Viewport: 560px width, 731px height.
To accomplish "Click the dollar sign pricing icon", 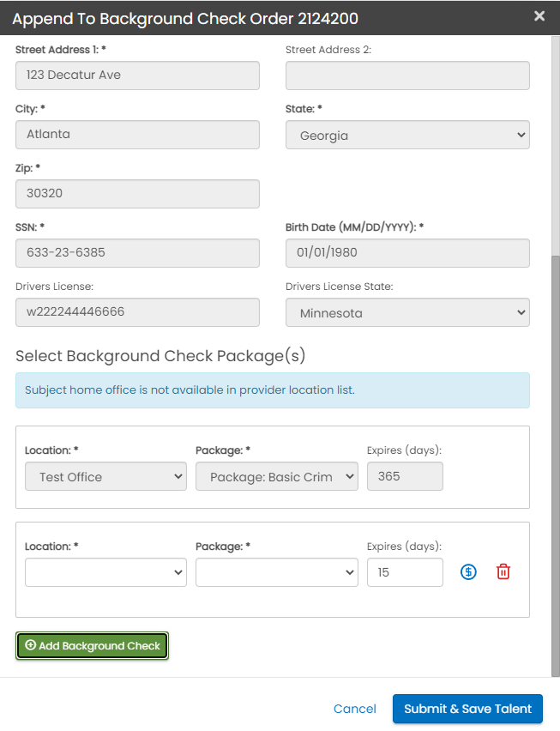I will (468, 571).
